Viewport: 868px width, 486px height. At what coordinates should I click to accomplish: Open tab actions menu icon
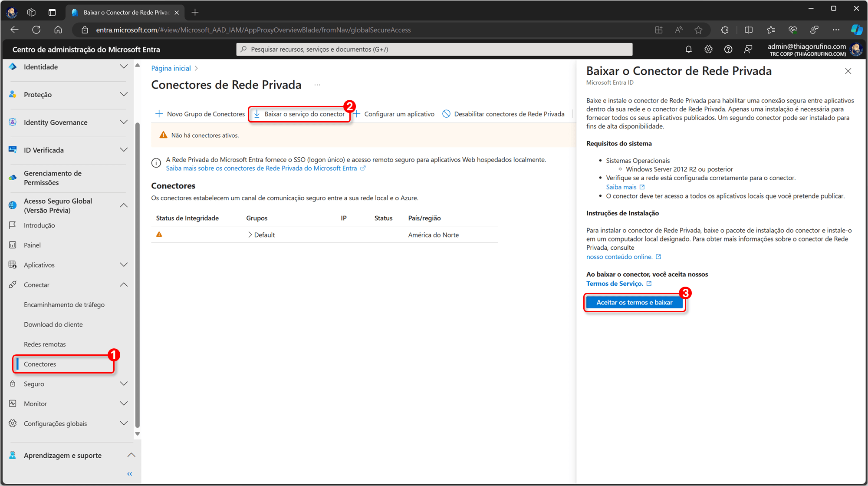(52, 12)
